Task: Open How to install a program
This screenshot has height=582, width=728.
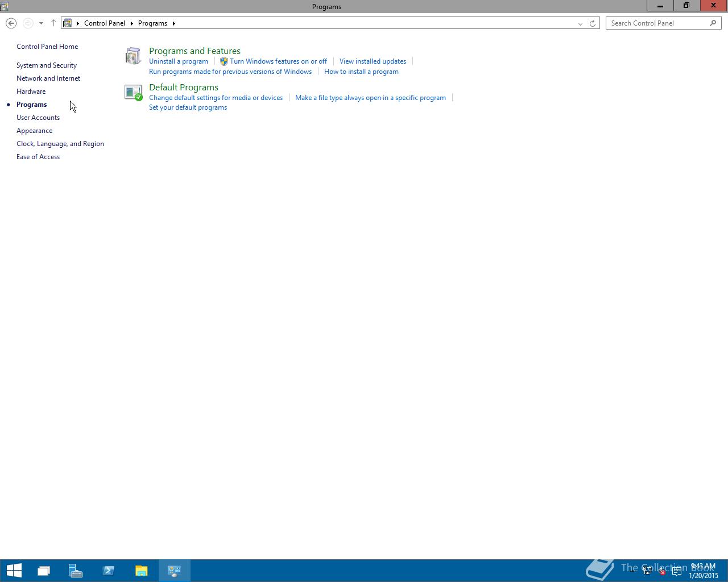Action: click(x=361, y=72)
